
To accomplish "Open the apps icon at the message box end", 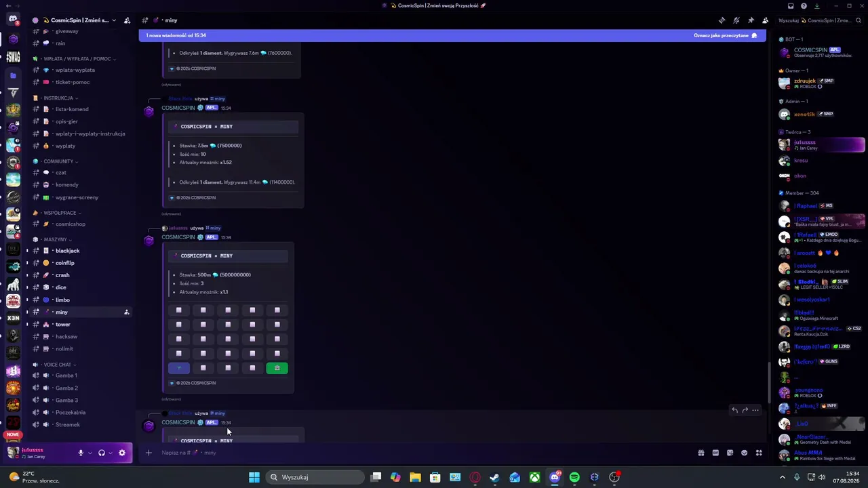I will click(x=759, y=453).
